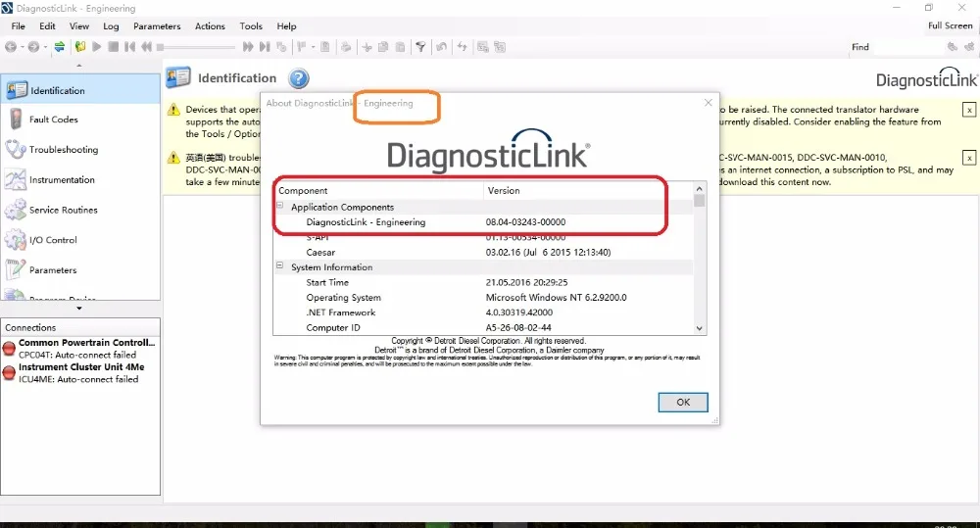
Task: Click the back navigation arrow in toolbar
Action: [x=11, y=47]
